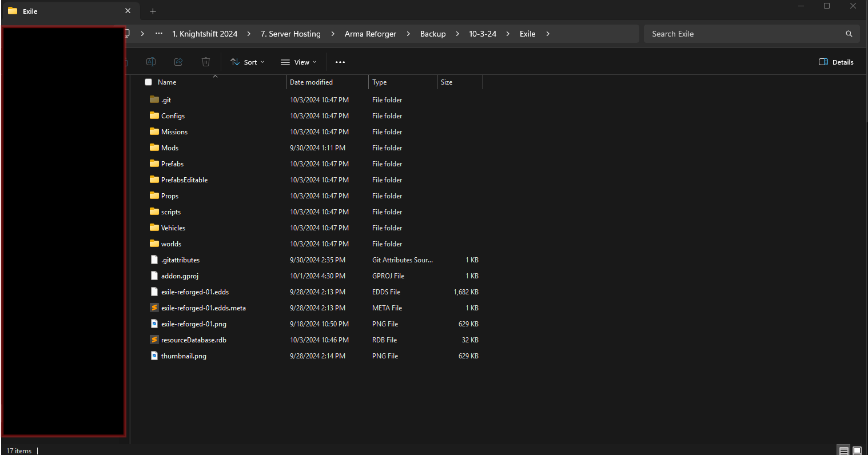Viewport: 868px width, 455px height.
Task: Click the Prefabs folder icon
Action: point(154,163)
